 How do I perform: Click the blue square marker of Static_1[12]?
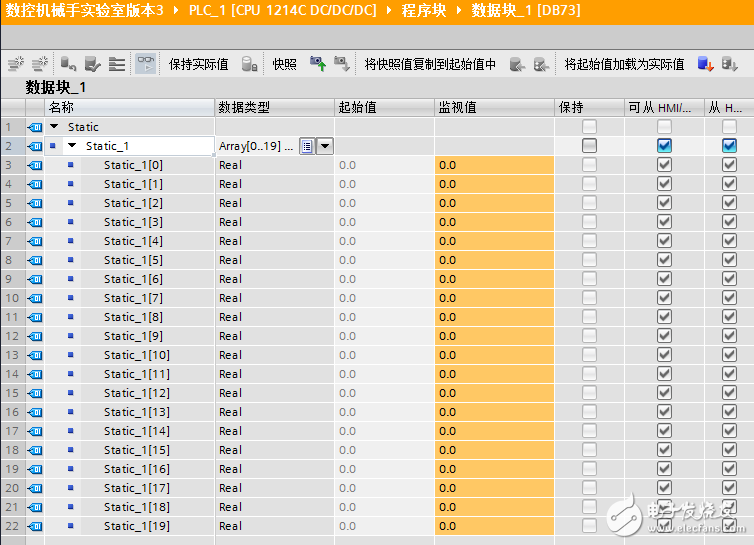[71, 393]
